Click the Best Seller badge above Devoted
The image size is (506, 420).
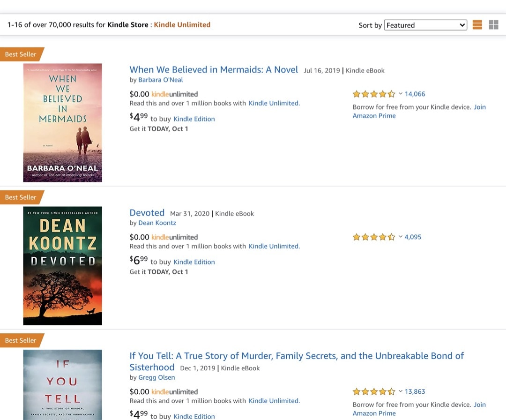19,197
